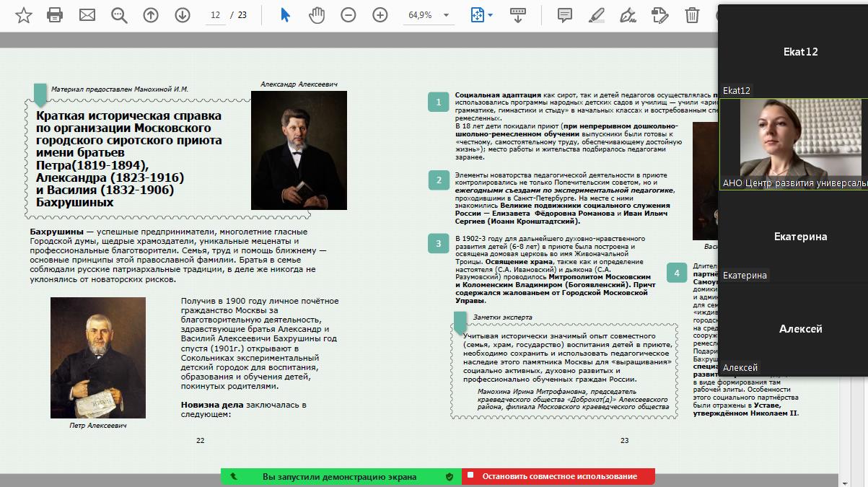Click the 'Заметки эксперта' label
868x487 pixels.
[503, 317]
